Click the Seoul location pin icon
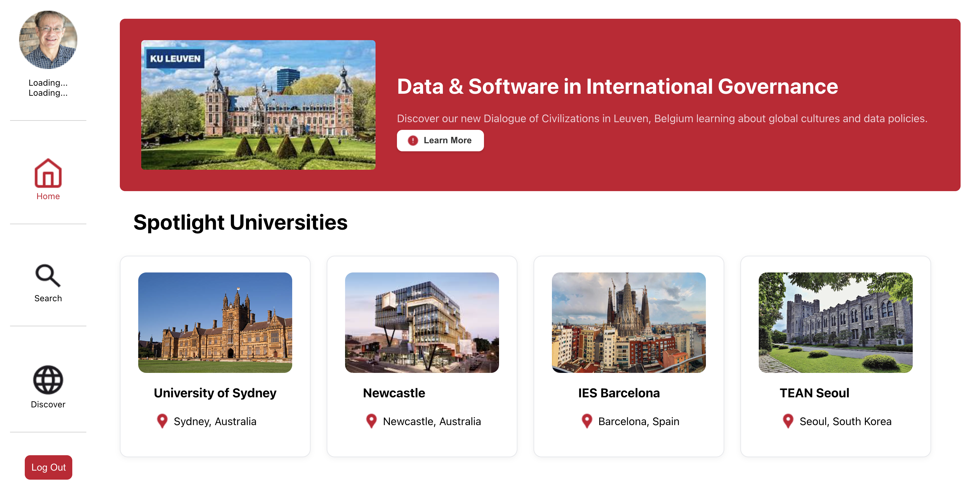The image size is (980, 482). (788, 421)
